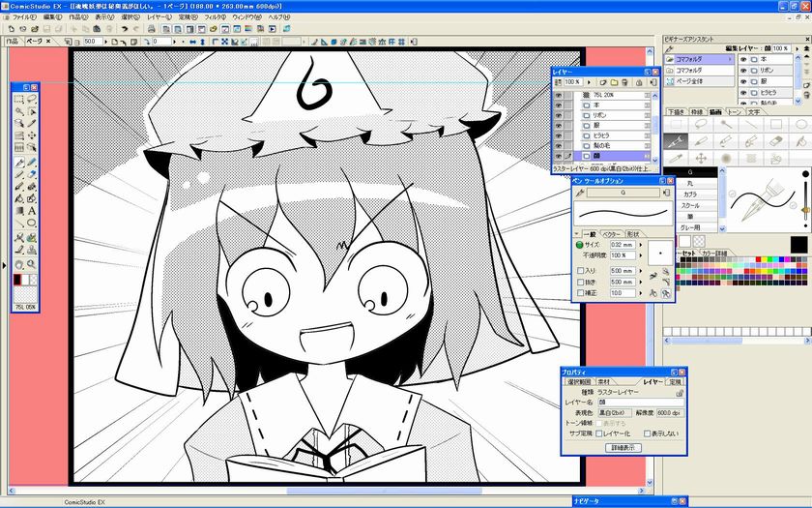The width and height of the screenshot is (812, 508).
Task: Toggle 抜き checkbox in pen options
Action: (x=580, y=282)
